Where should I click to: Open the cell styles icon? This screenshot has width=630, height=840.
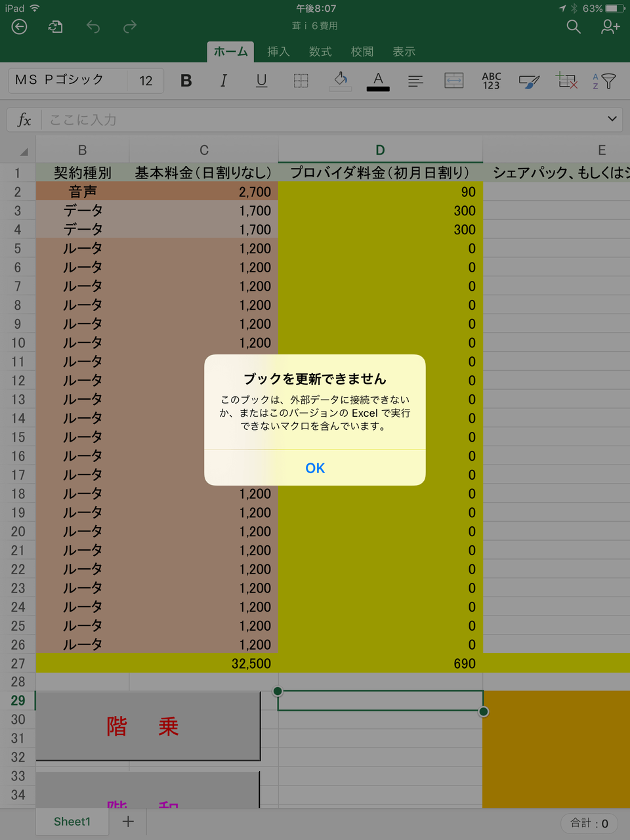tap(529, 81)
